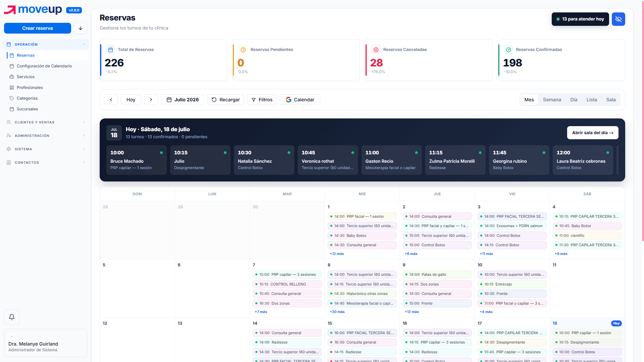This screenshot has height=362, width=644.
Task: Click the Recargar refresh button
Action: click(x=226, y=100)
